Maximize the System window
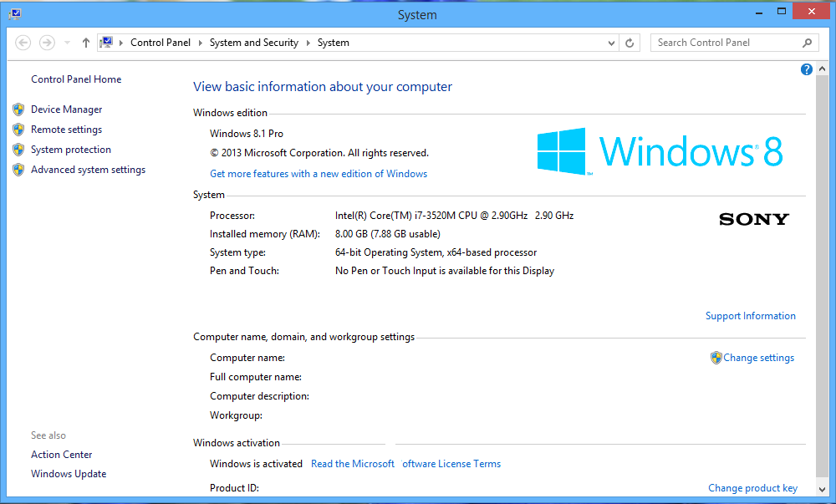The image size is (836, 504). (x=781, y=12)
